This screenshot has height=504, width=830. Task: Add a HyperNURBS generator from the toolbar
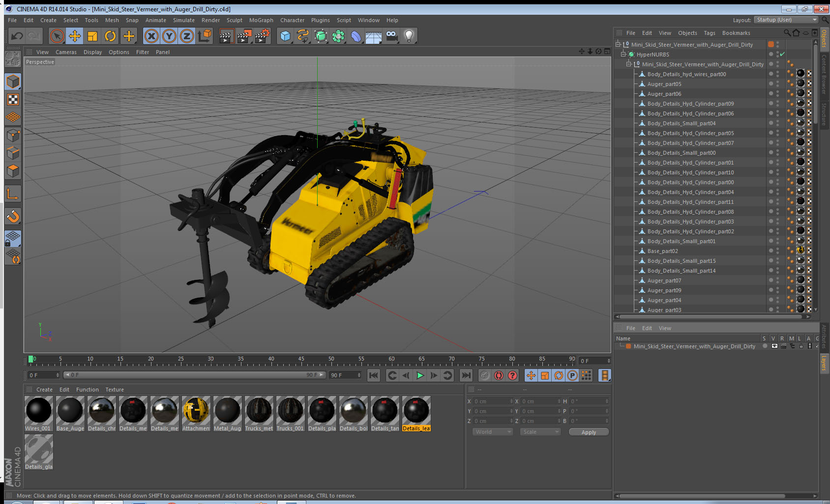tap(321, 36)
